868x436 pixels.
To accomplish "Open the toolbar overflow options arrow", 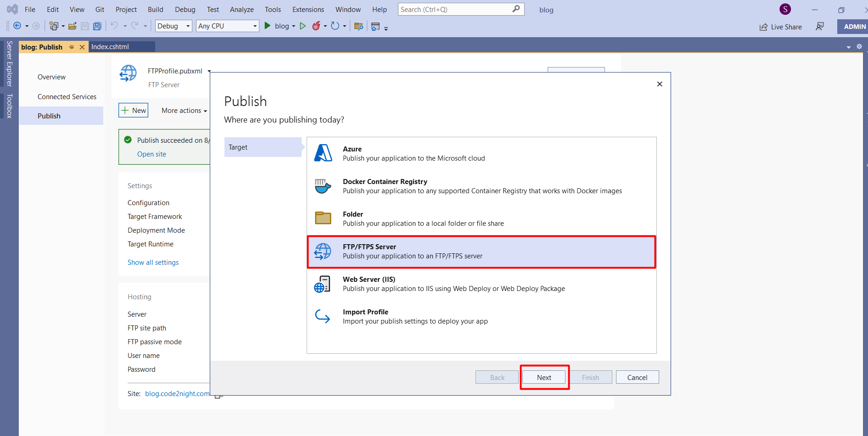I will point(386,28).
